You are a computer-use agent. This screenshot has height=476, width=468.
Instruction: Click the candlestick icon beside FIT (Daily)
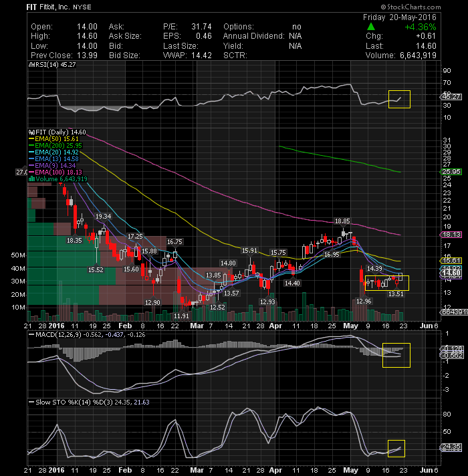click(31, 132)
